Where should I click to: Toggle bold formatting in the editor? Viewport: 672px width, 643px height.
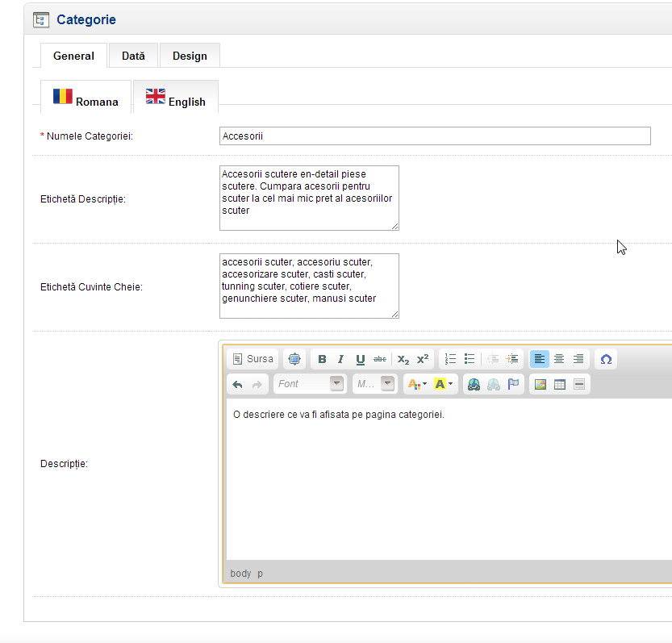click(x=322, y=360)
